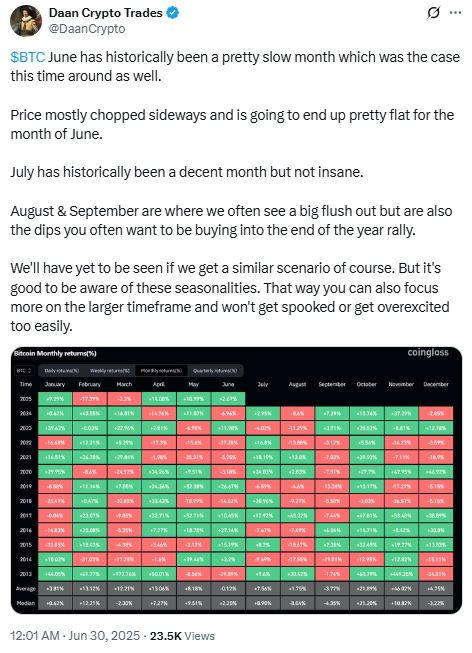Screen dimensions: 472x653
Task: Select the Monthly returns(%) tab
Action: point(161,370)
